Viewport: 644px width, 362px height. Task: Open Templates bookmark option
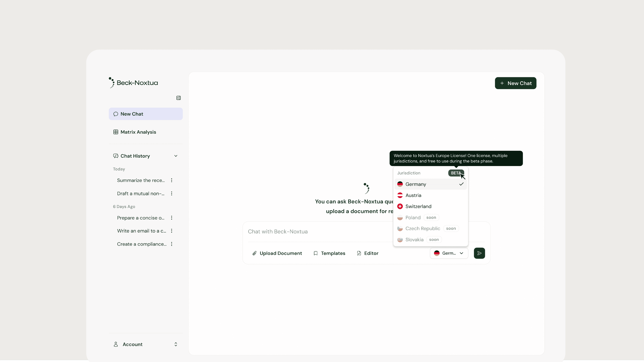[x=329, y=253]
